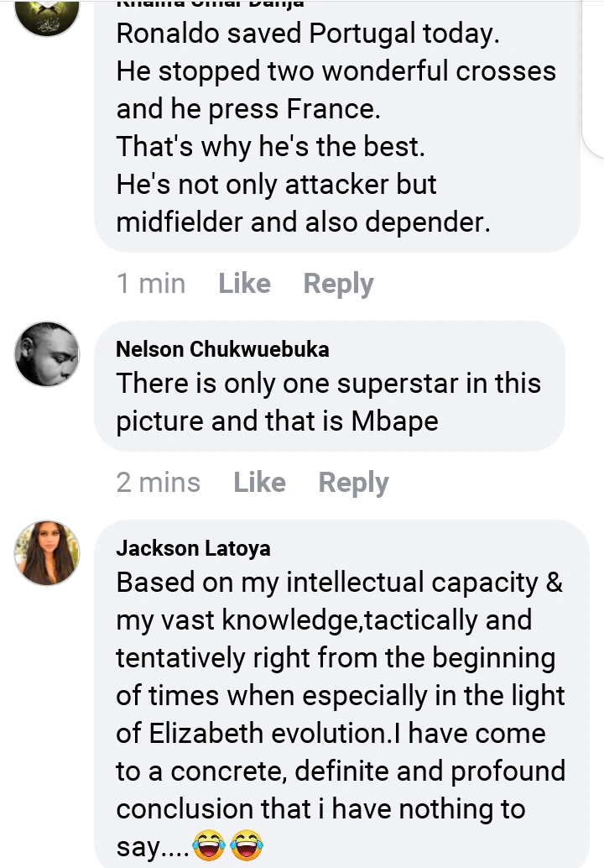Image resolution: width=604 pixels, height=868 pixels.
Task: Click the "conclusion that i have nothing to" line
Action: (x=320, y=808)
